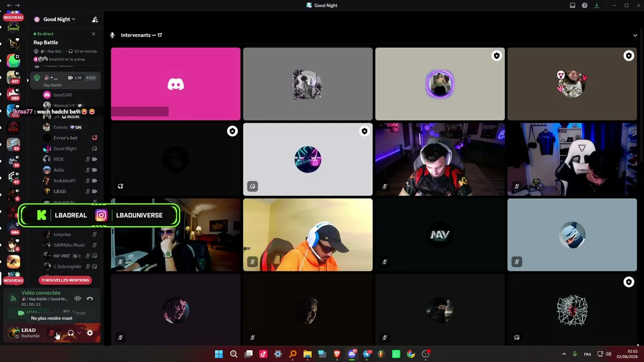Open File Explorer from the taskbar
Image resolution: width=644 pixels, height=362 pixels.
point(307,354)
